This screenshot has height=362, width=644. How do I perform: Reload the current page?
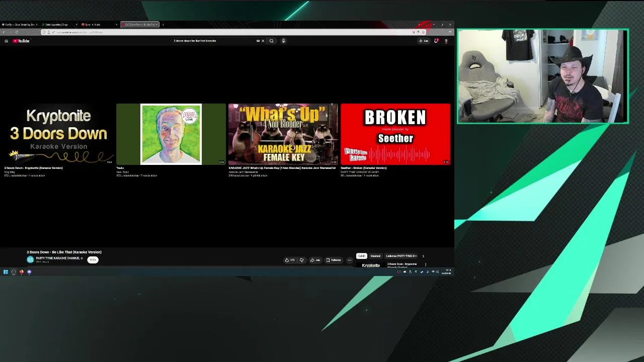[17, 32]
